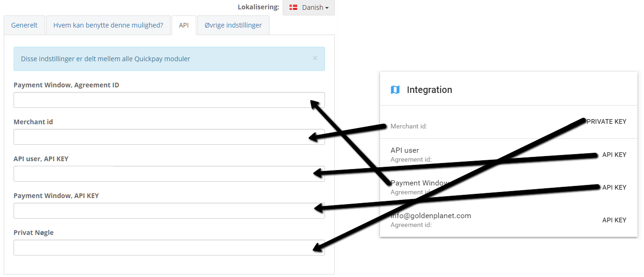Open the Øvrige indstillinger tab
Viewport: 644px width, 277px height.
(x=233, y=25)
